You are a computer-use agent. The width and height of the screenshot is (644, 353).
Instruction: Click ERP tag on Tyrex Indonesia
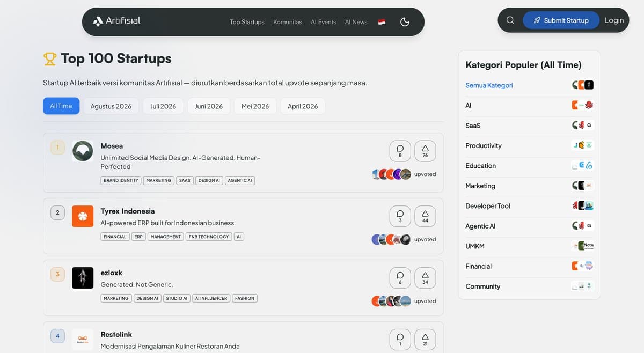pos(138,237)
